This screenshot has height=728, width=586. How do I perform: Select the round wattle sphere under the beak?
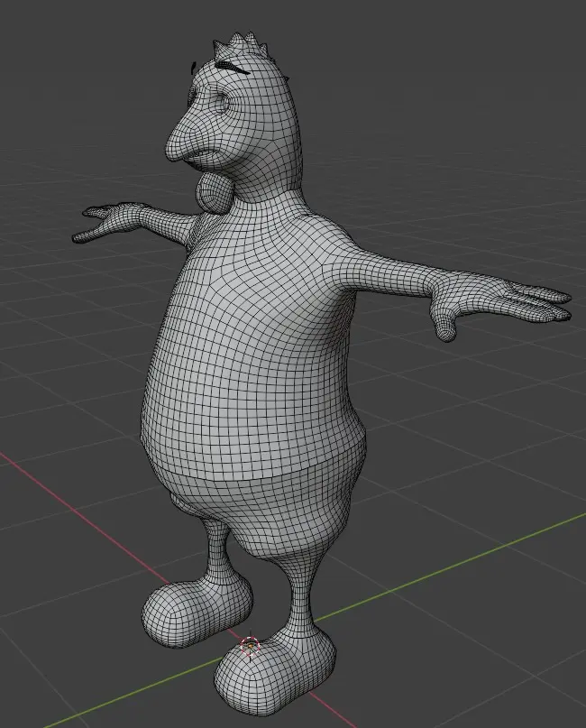(x=215, y=192)
